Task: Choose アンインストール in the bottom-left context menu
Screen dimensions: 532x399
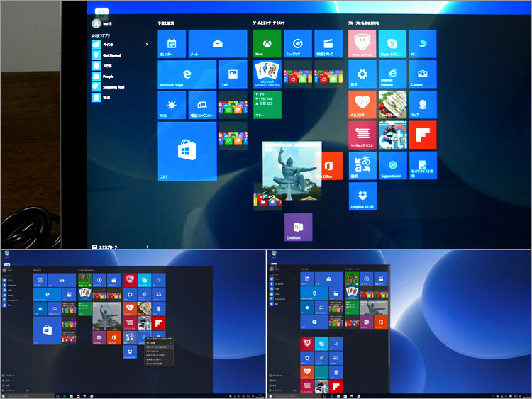Action: pos(159,352)
